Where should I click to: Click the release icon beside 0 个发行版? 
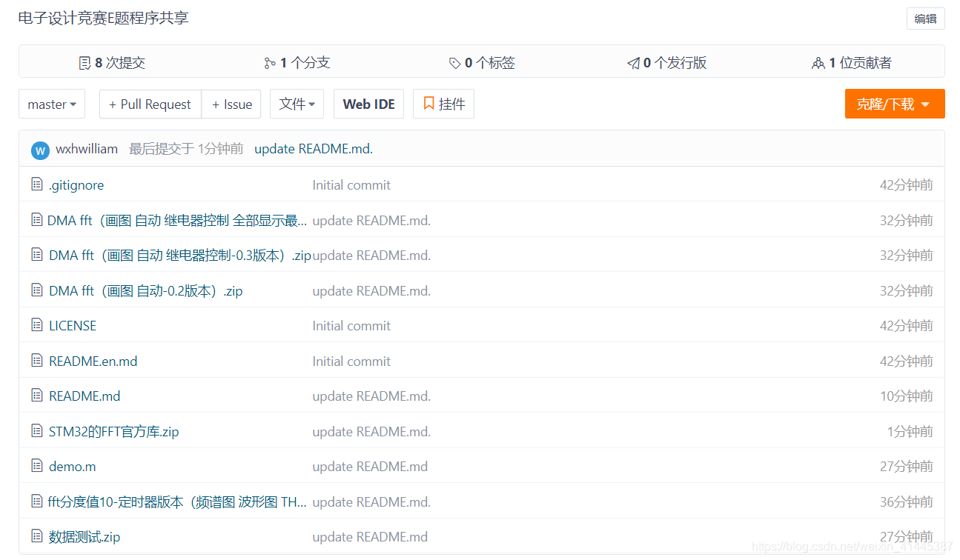(633, 64)
